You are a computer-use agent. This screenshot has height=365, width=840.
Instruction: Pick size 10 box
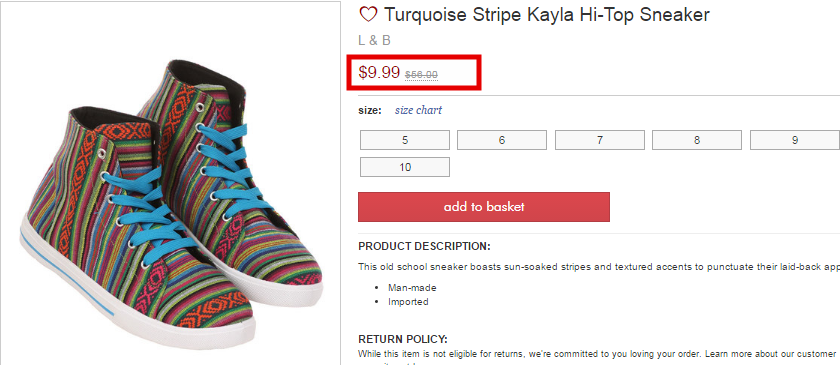[404, 167]
